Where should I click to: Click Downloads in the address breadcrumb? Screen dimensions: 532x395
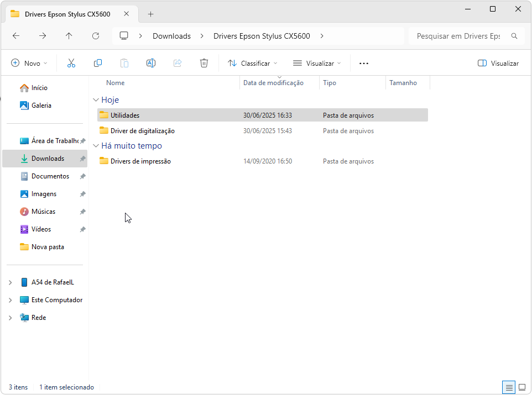click(x=171, y=36)
